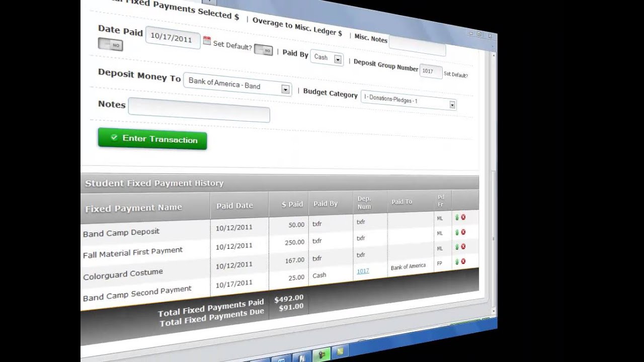Select the Fall Material First Payment name
This screenshot has height=362, width=644.
point(133,252)
